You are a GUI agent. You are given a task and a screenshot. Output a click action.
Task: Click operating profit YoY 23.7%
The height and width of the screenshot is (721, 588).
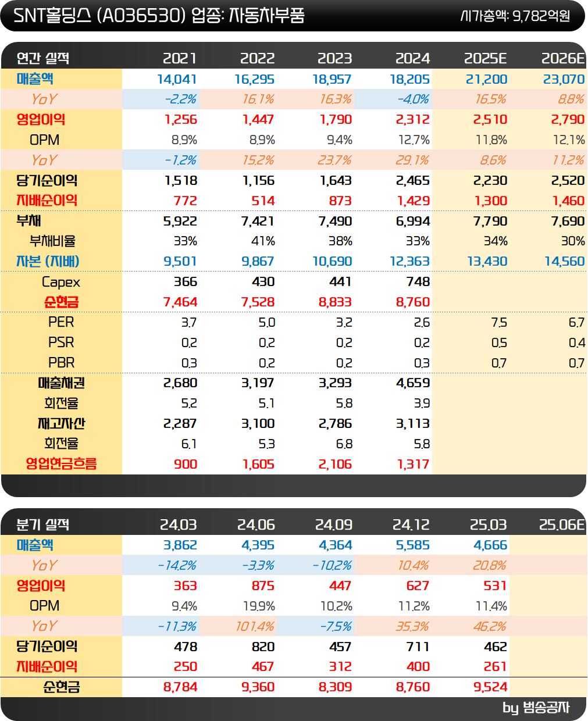pos(334,160)
